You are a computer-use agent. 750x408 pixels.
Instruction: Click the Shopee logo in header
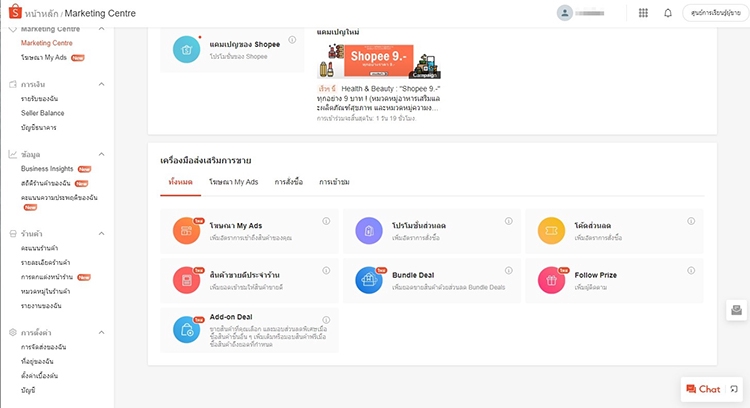tap(15, 11)
